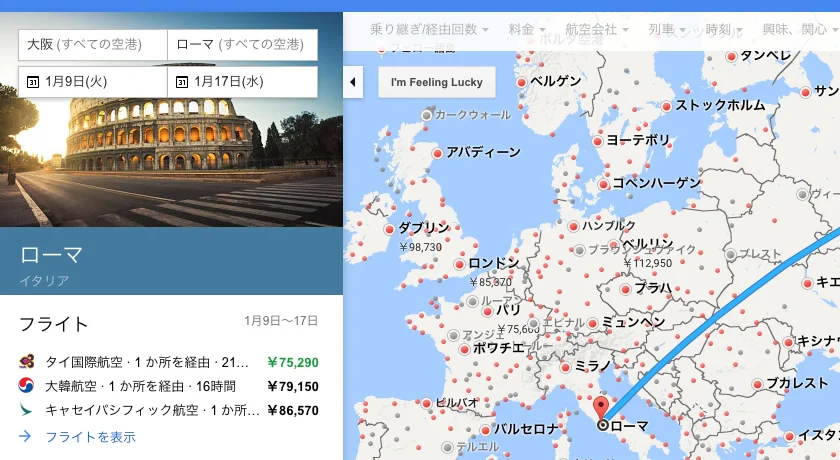Click the arrow beside フライトを表示
Image resolution: width=840 pixels, height=460 pixels.
tap(26, 437)
